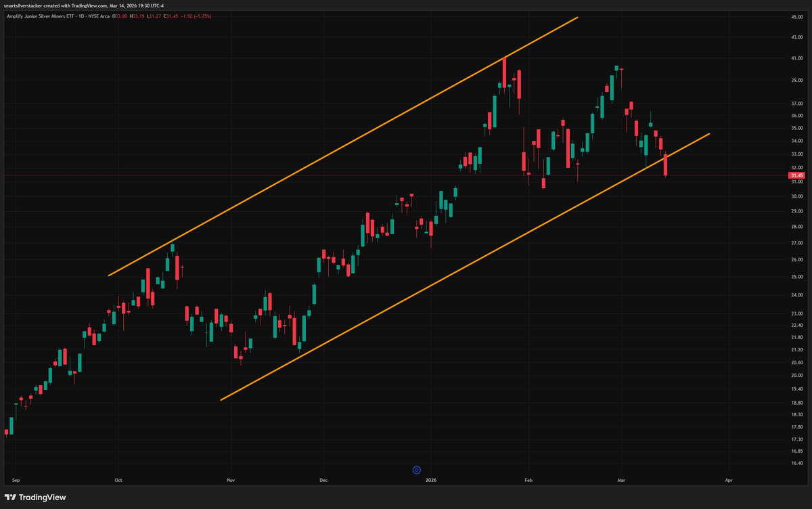Viewport: 812px width, 509px height.
Task: Click the "smartsilverstacker created with TradingView.com" caption
Action: click(55, 5)
